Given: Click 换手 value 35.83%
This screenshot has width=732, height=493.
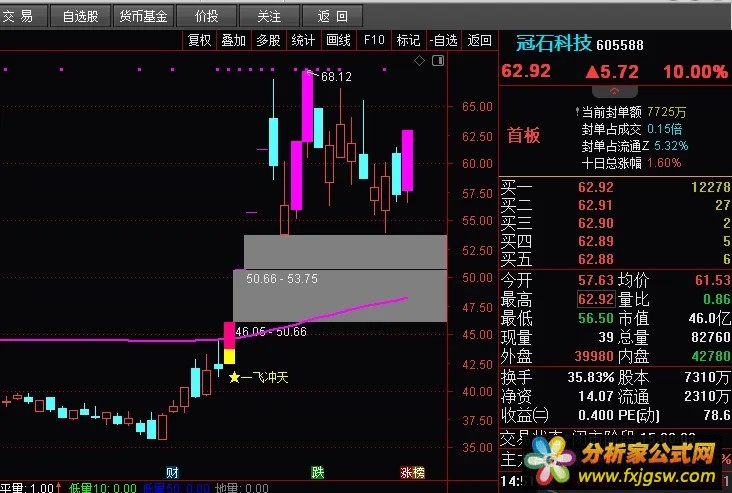Looking at the screenshot, I should pyautogui.click(x=591, y=377).
